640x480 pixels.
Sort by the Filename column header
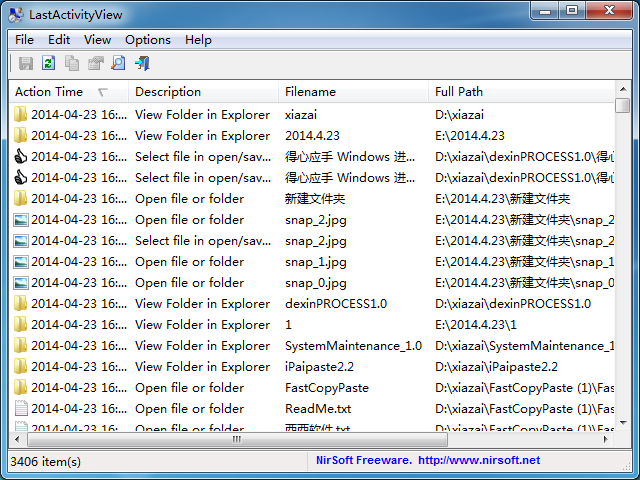click(x=353, y=92)
